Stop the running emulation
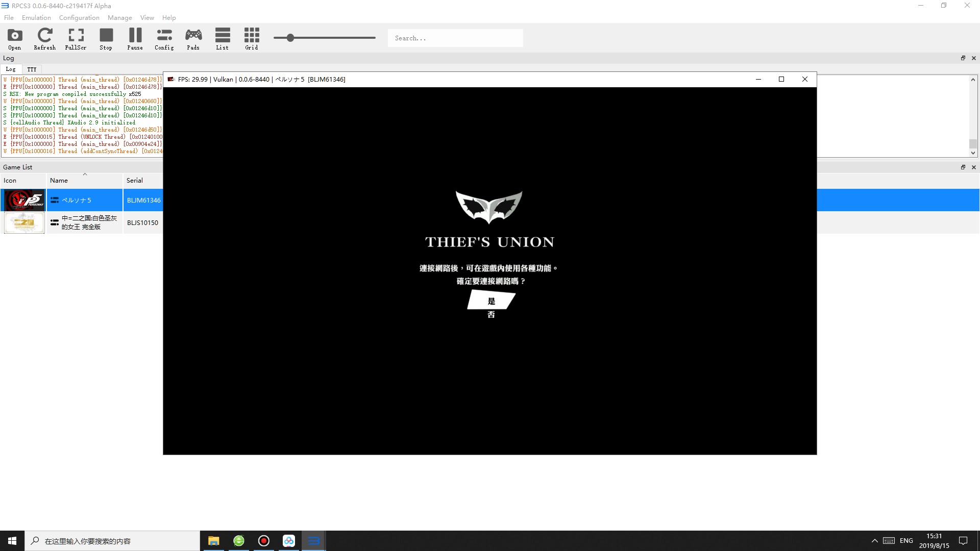Image resolution: width=980 pixels, height=551 pixels. [x=106, y=38]
